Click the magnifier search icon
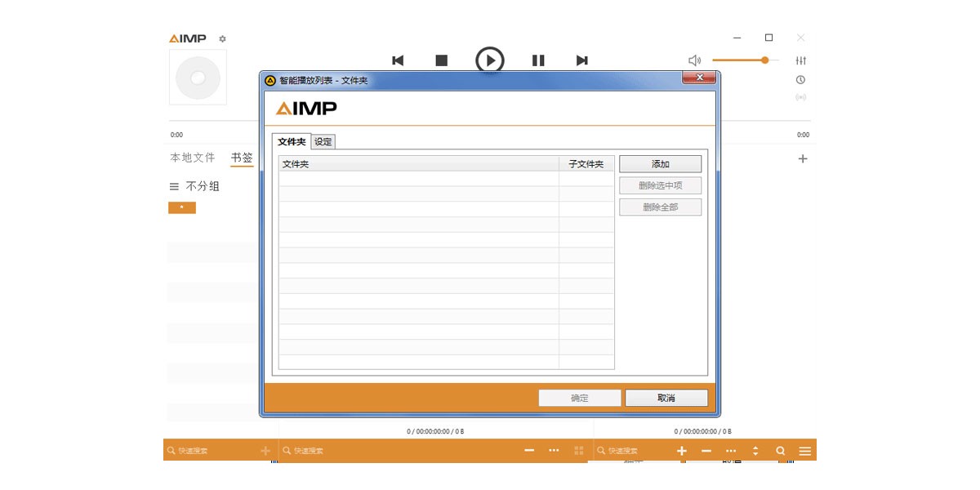The image size is (980, 490). pyautogui.click(x=781, y=450)
